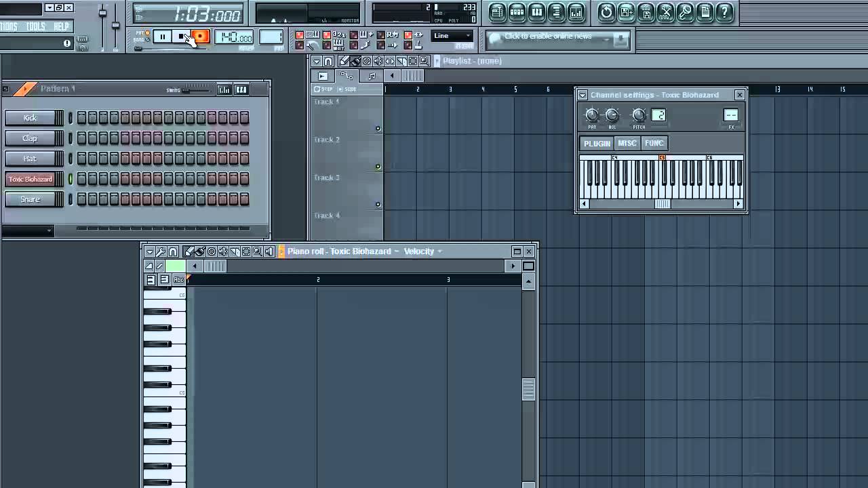Open the keyboard editor in Pattern 1
The width and height of the screenshot is (868, 488).
pyautogui.click(x=241, y=89)
